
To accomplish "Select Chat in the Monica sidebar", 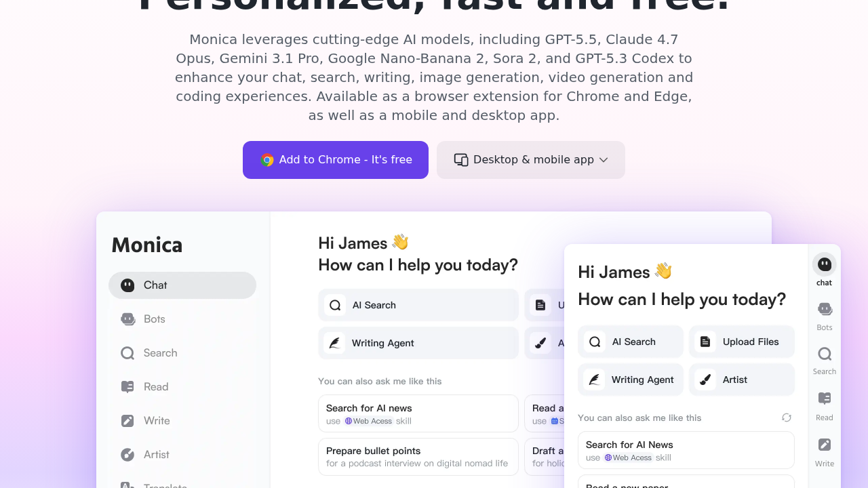I will (182, 285).
